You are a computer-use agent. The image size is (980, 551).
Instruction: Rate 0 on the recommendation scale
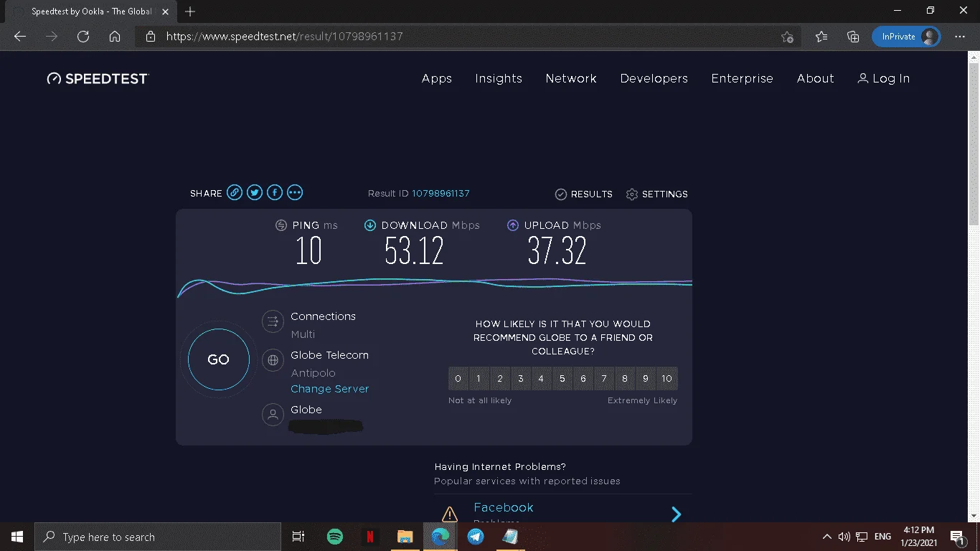(458, 379)
